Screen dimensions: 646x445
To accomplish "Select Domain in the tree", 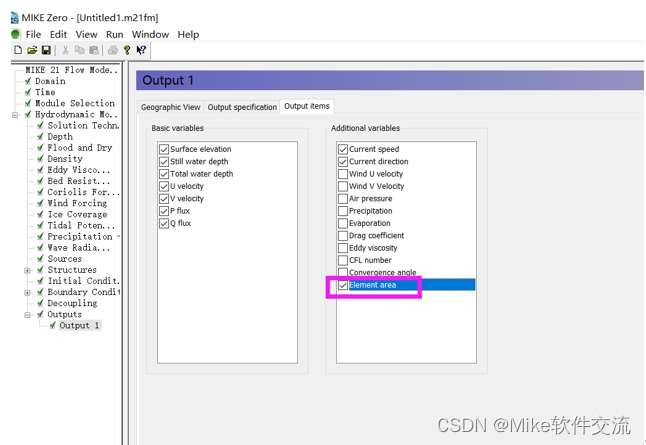I will point(50,81).
